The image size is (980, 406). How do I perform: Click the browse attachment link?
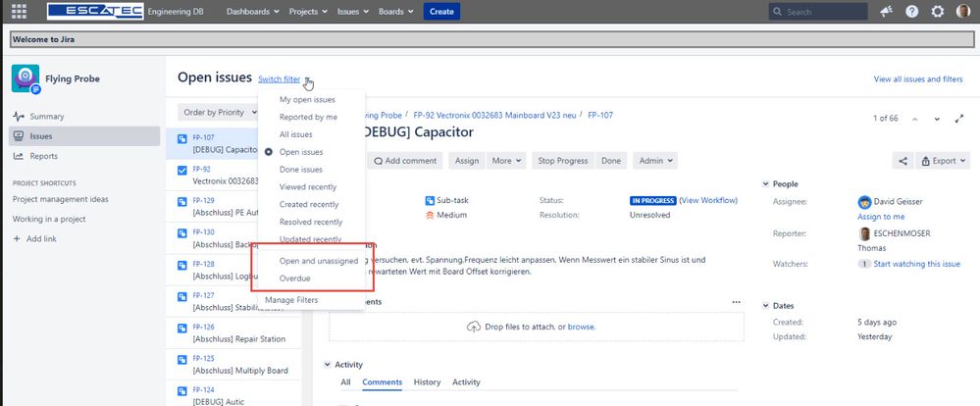click(x=581, y=327)
